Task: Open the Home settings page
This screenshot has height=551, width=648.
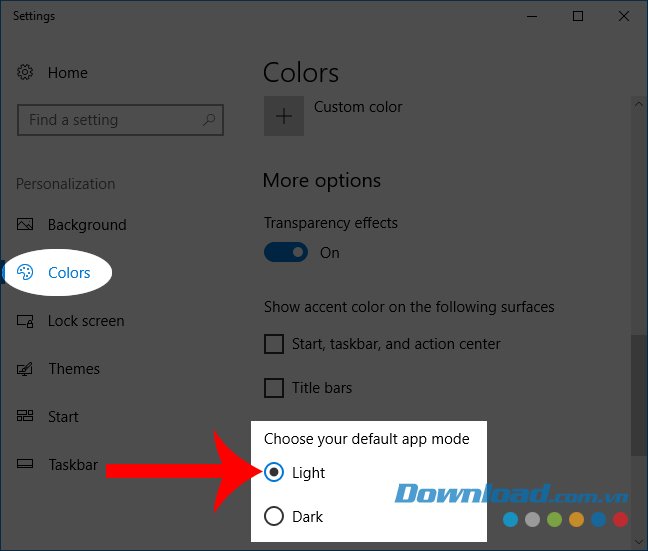Action: click(x=67, y=73)
